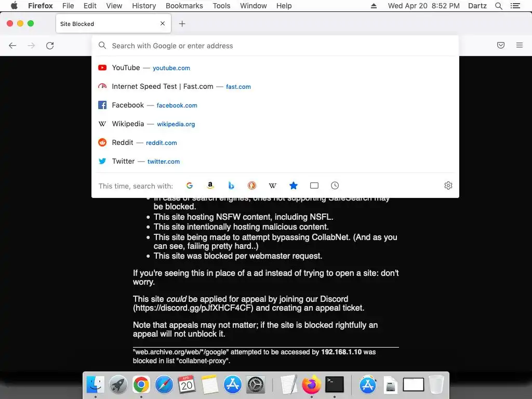Open Finder from the Dock

click(96, 384)
